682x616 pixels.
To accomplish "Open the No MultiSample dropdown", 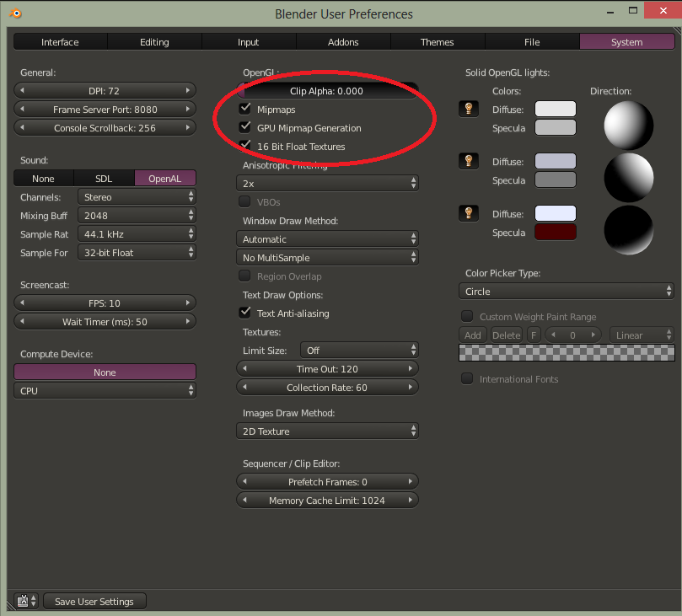I will [x=328, y=258].
